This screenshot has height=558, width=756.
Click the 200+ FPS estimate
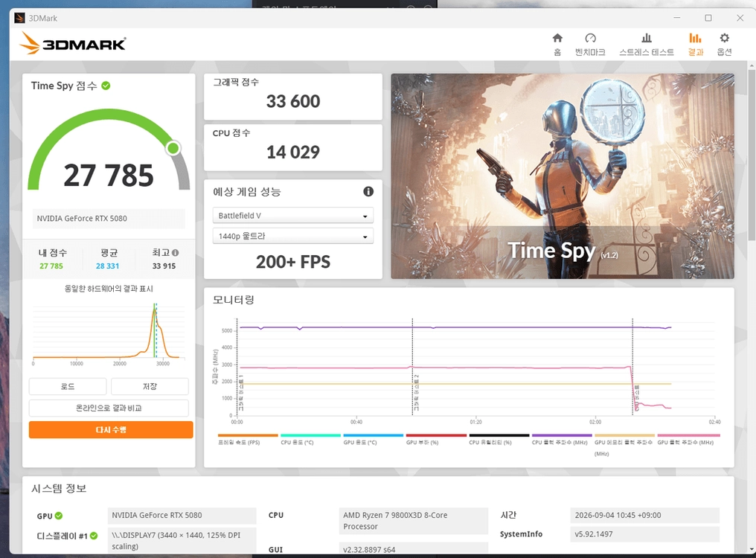click(293, 262)
